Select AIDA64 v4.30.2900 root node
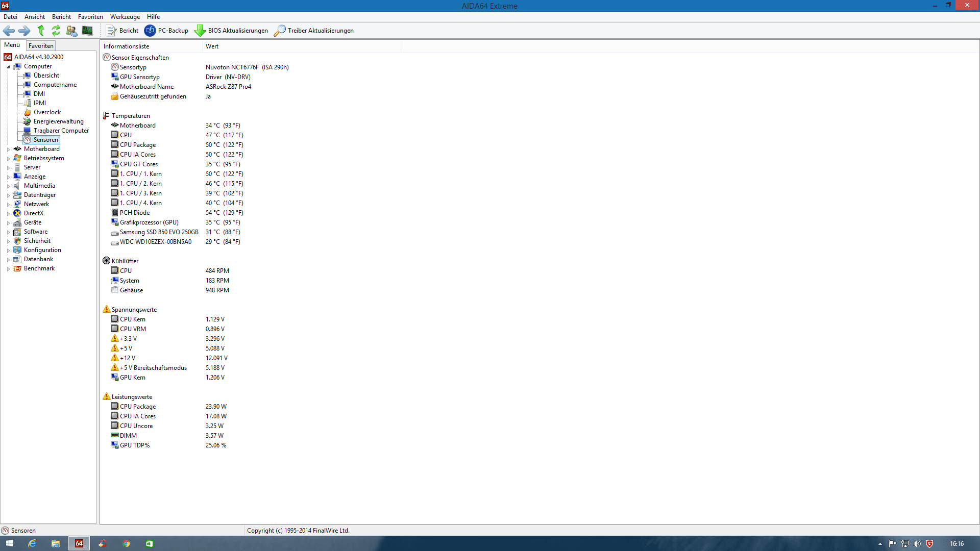The width and height of the screenshot is (980, 551). coord(39,57)
